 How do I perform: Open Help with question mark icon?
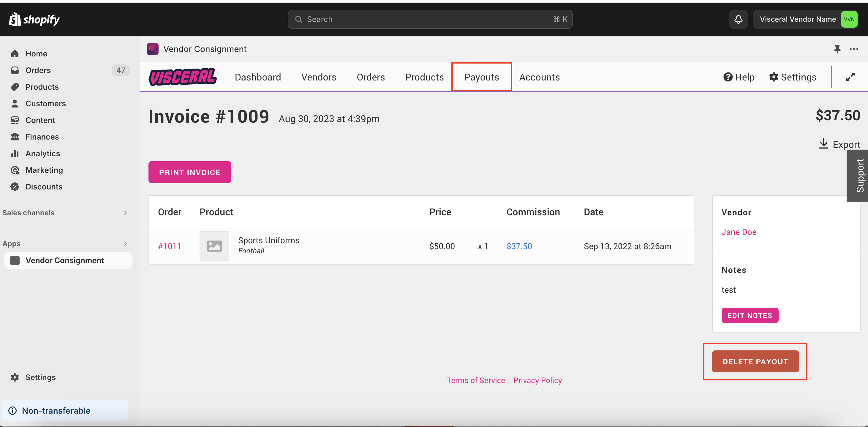[x=739, y=77]
